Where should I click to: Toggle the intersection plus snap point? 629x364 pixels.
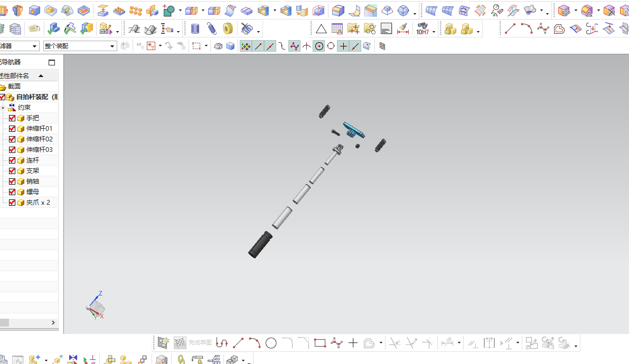343,46
